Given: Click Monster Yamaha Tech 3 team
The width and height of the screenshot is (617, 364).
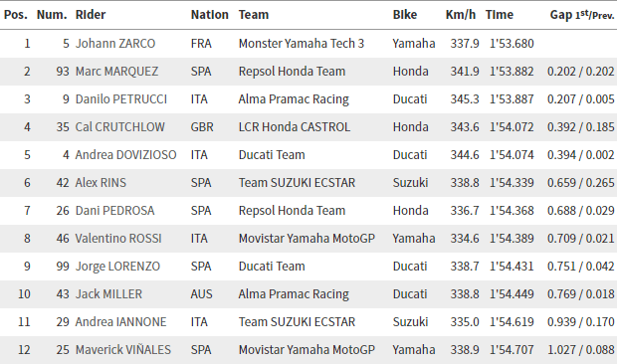Looking at the screenshot, I should 302,43.
